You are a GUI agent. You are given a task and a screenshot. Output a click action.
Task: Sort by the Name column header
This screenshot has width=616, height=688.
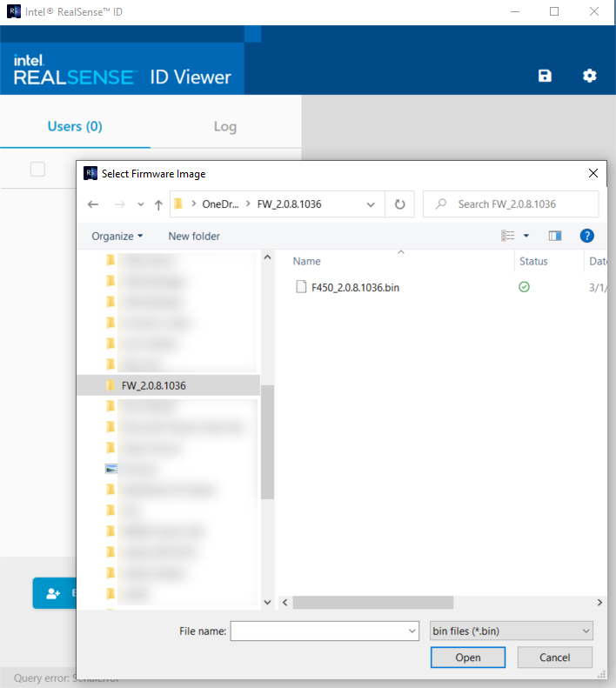[x=307, y=261]
